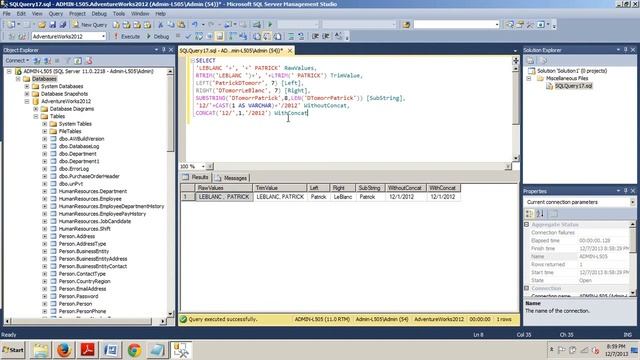Select Results to File icon
The width and height of the screenshot is (640, 360).
(277, 36)
